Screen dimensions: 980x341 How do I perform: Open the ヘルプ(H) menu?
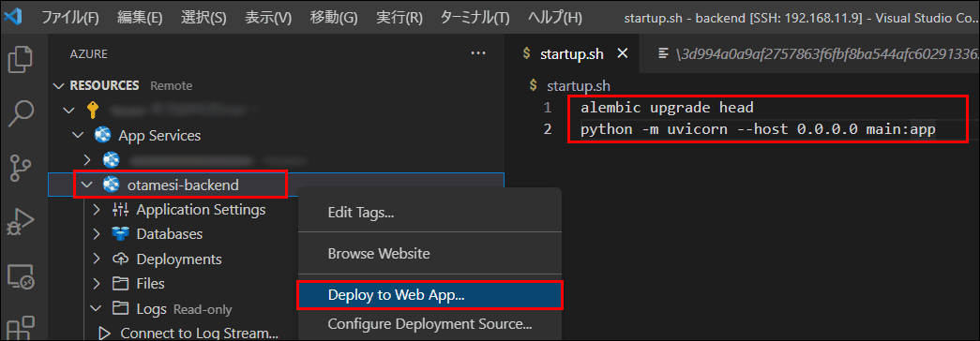(x=554, y=18)
